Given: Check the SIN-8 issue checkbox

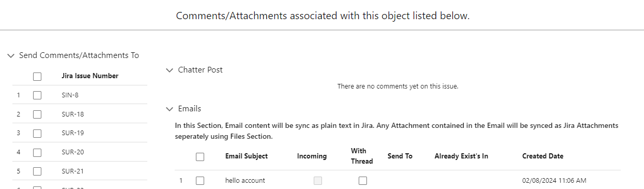Looking at the screenshot, I should tap(37, 95).
